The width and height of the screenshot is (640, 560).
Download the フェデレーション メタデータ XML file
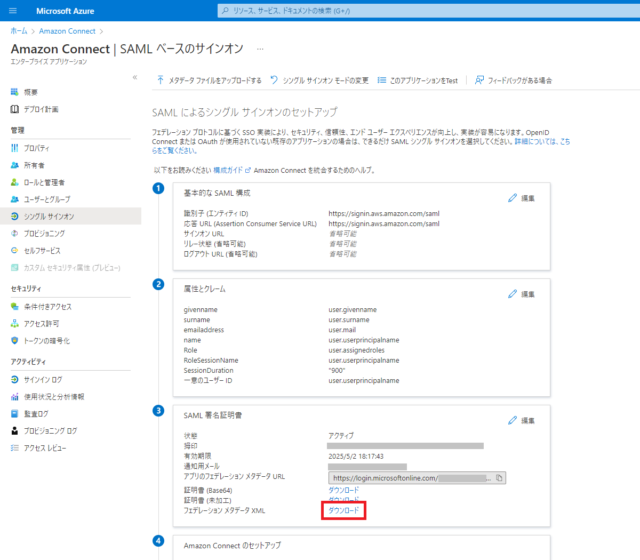point(344,510)
